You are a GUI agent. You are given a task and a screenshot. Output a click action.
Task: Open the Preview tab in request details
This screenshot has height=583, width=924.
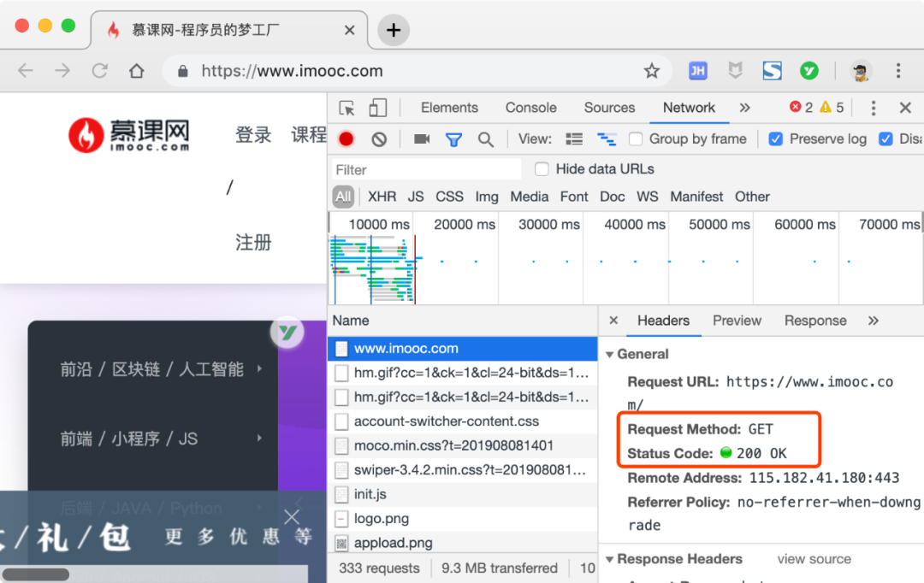[737, 321]
